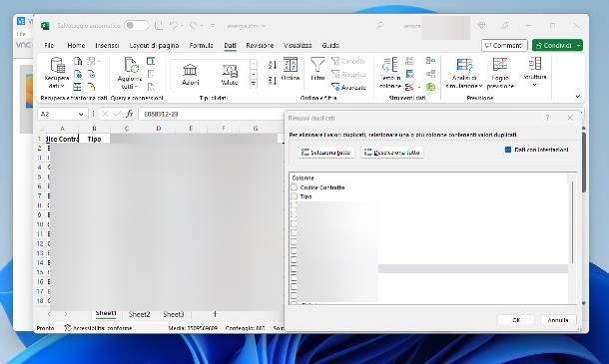This screenshot has height=364, width=609.
Task: Open Queries and Connections pane icon
Action: coord(151,61)
